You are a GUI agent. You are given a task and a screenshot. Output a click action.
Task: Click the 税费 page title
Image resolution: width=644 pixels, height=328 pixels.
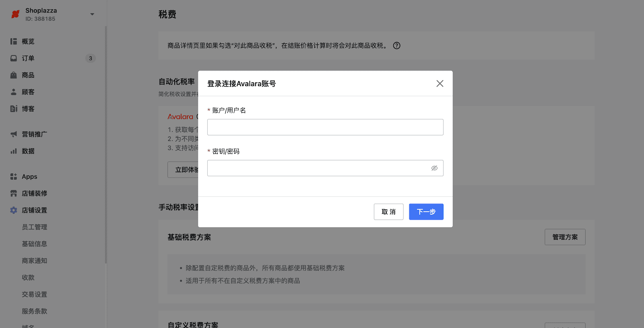(167, 15)
